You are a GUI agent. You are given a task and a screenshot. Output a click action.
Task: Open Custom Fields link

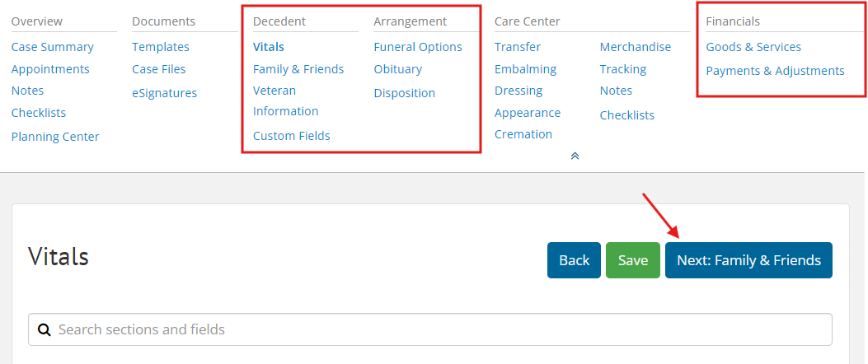[292, 136]
